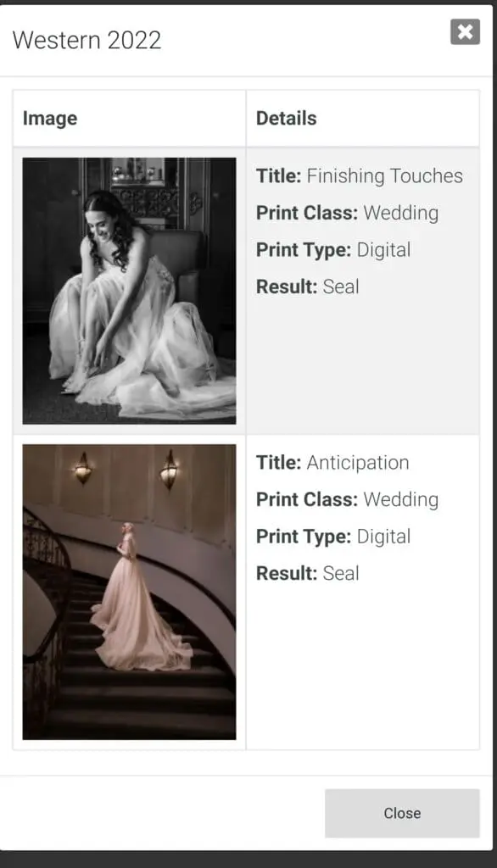Viewport: 497px width, 868px height.
Task: Click Print Type Digital in first row
Action: pos(333,250)
